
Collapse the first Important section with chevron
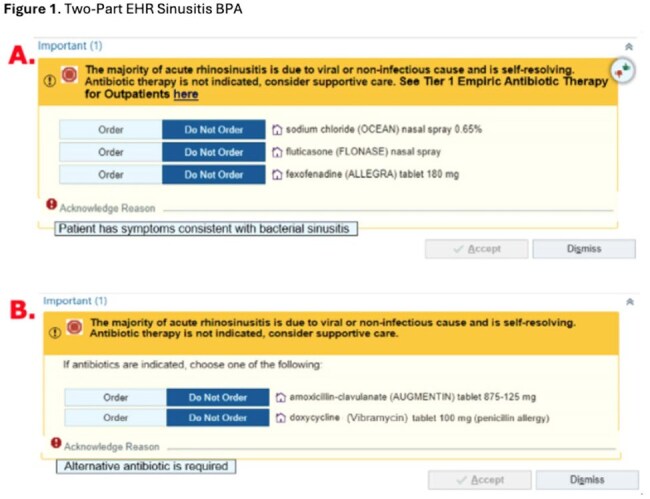click(x=629, y=47)
